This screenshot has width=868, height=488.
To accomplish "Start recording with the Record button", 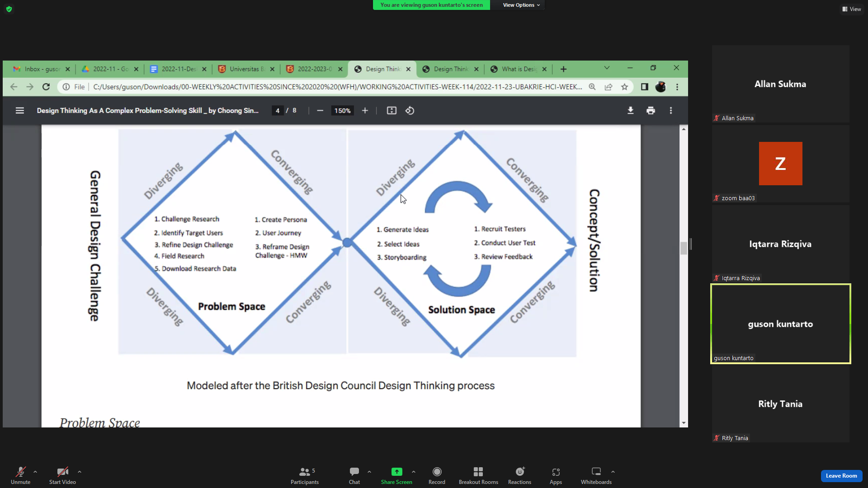I will point(437,475).
